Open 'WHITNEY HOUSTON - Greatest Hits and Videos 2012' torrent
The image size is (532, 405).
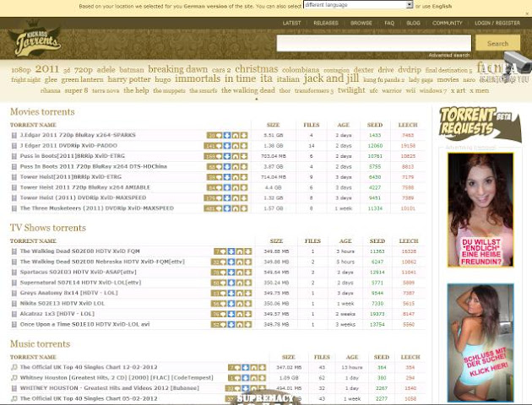pyautogui.click(x=110, y=388)
